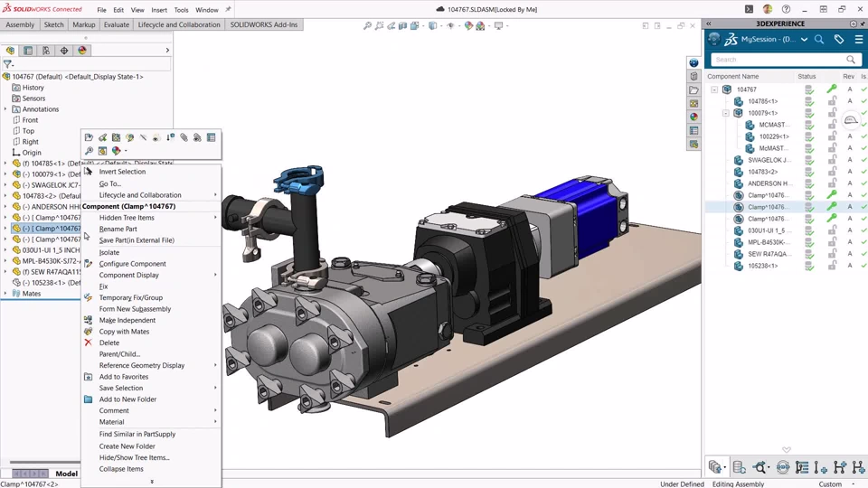This screenshot has width=868, height=488.
Task: Expand the Hidden Tree Items submenu
Action: tap(157, 218)
